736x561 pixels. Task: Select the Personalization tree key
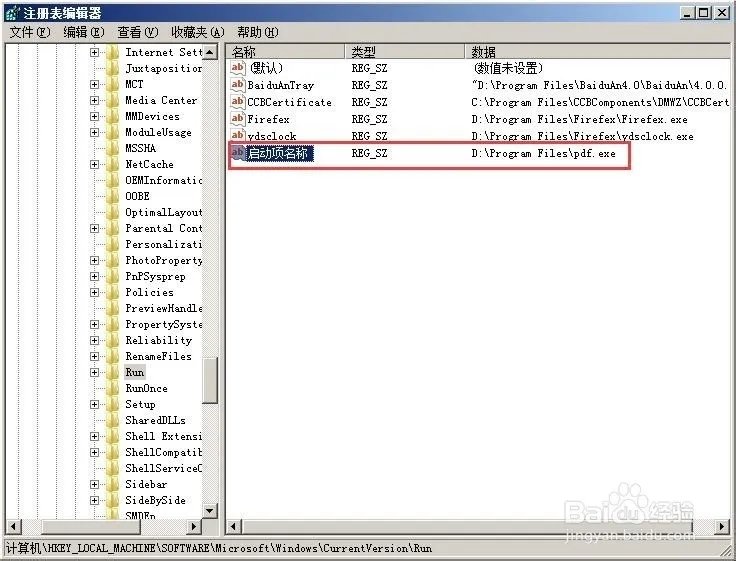tap(163, 244)
